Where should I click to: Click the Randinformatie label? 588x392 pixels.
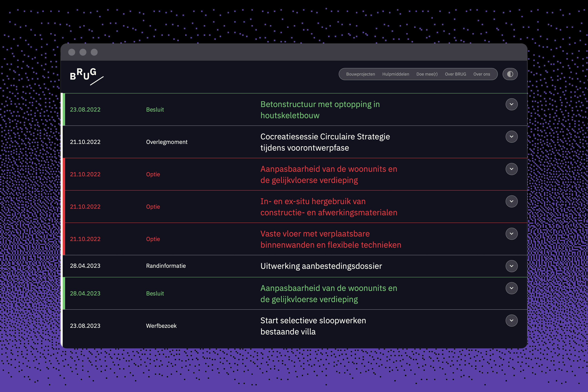(166, 266)
